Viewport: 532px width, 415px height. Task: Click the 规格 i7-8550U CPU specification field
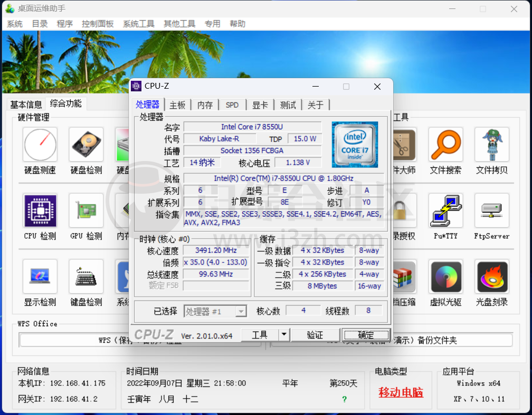click(283, 178)
